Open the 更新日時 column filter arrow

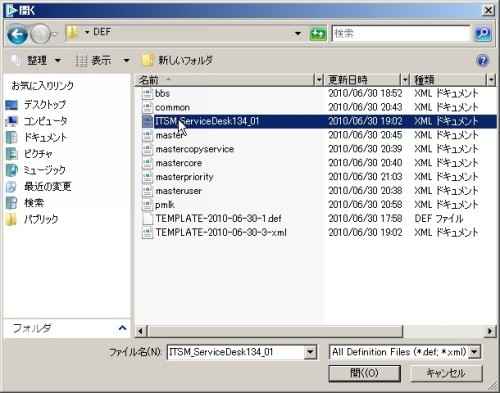[x=405, y=80]
